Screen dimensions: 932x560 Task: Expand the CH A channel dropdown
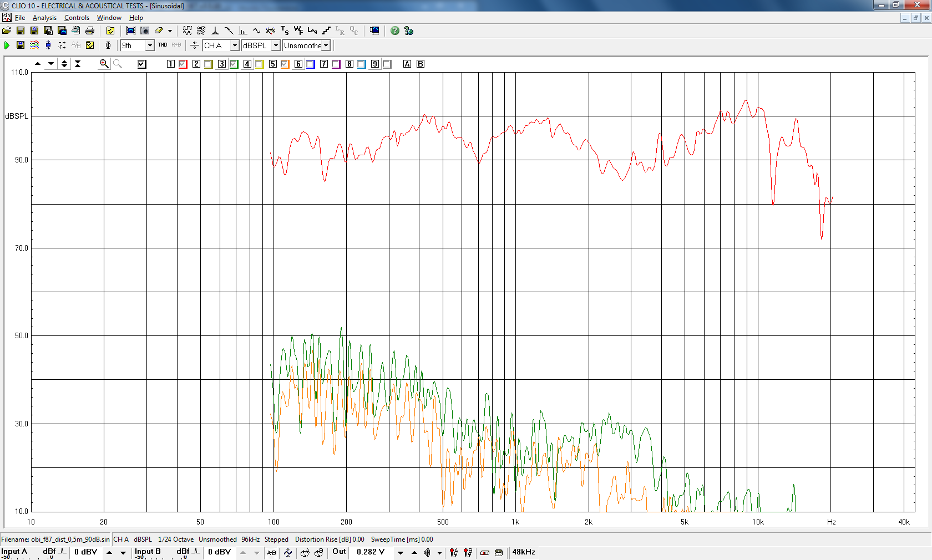(235, 45)
